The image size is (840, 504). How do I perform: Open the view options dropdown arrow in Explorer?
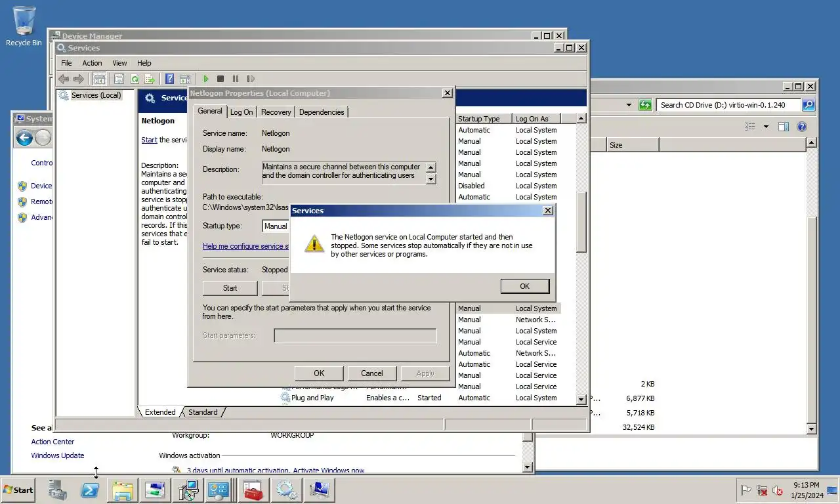pos(765,127)
